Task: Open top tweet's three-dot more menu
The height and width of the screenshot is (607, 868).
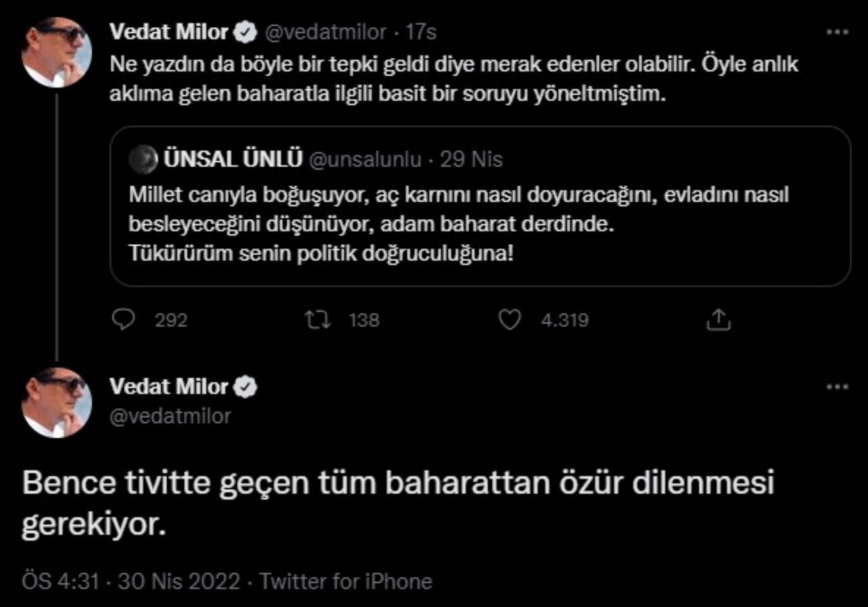Action: 837,32
